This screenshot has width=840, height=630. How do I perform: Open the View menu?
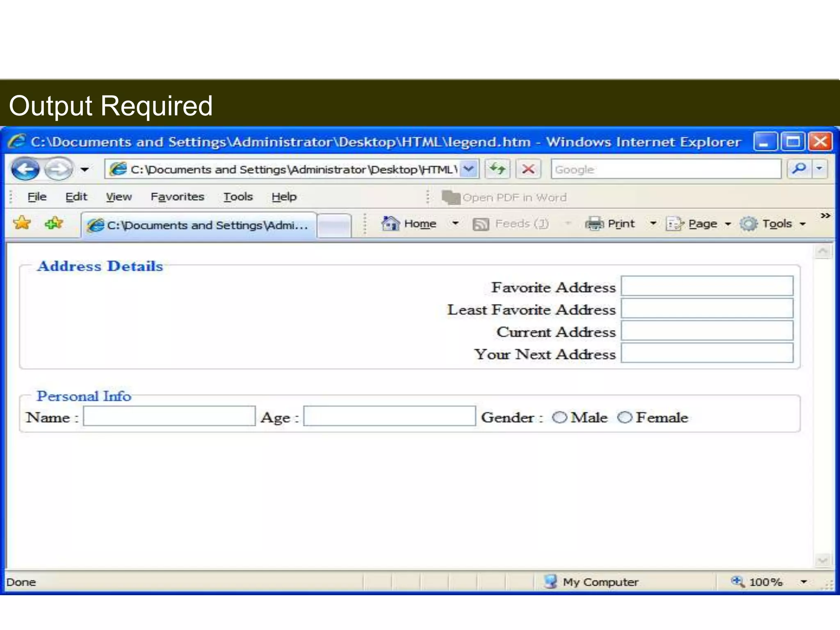click(x=119, y=197)
